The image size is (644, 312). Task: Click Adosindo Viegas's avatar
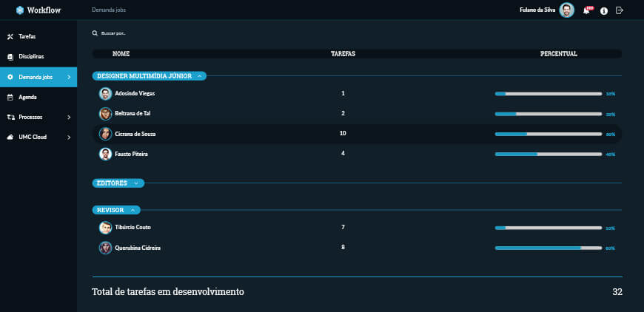click(105, 94)
